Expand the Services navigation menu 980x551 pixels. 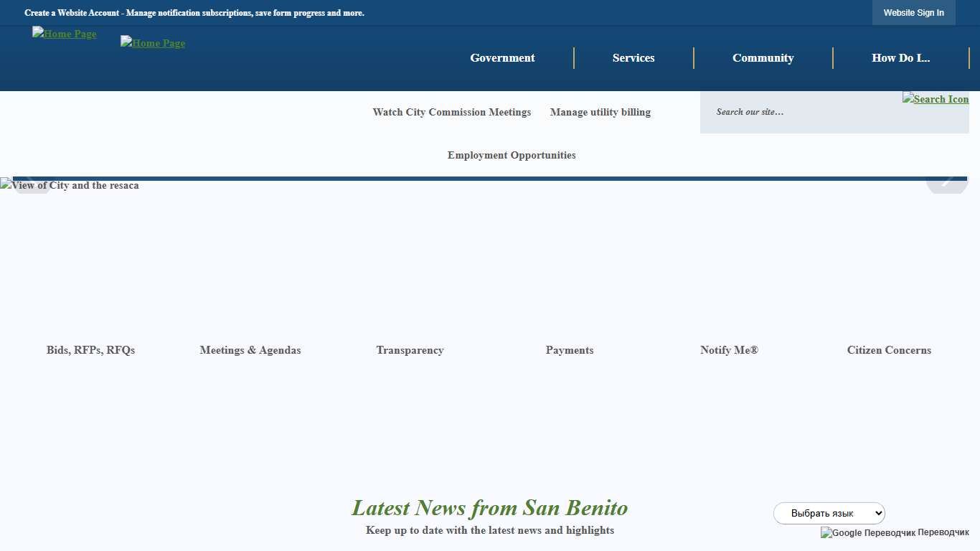pyautogui.click(x=633, y=58)
